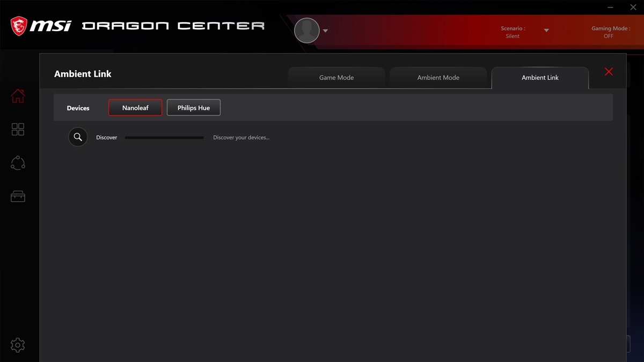Close the Ambient Link panel via red X

tap(609, 72)
